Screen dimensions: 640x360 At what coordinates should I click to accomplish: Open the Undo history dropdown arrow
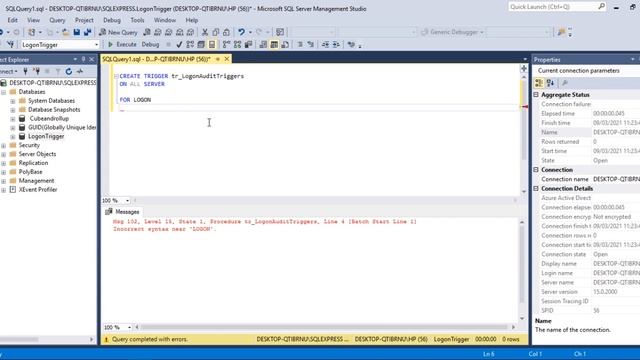250,32
